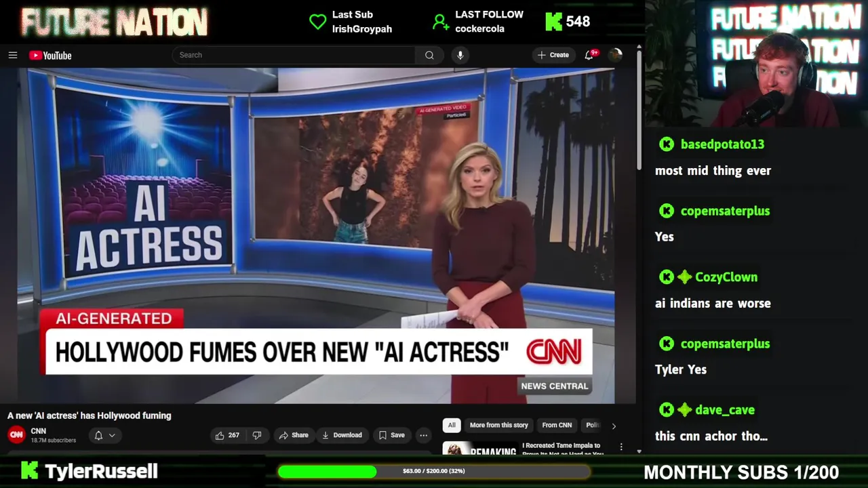Select More from this story chip

pos(498,425)
